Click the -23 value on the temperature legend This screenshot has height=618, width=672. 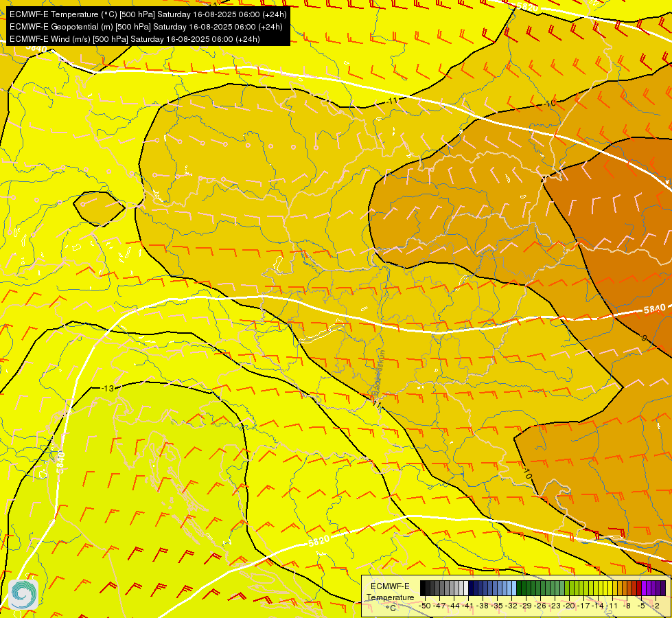pyautogui.click(x=555, y=606)
